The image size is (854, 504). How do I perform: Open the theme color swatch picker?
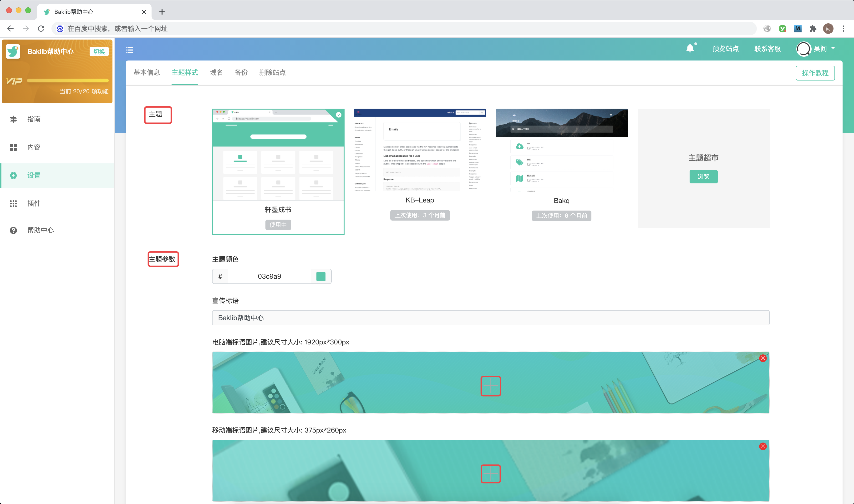coord(321,277)
